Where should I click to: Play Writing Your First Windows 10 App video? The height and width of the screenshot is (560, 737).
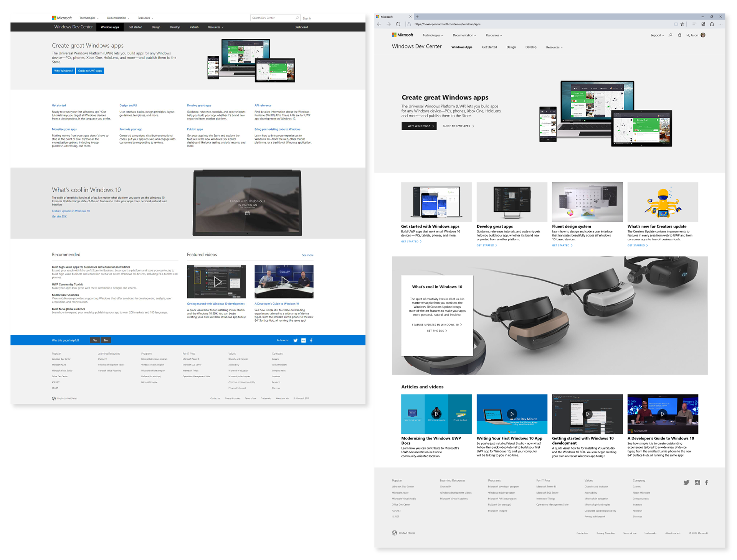coord(512,414)
